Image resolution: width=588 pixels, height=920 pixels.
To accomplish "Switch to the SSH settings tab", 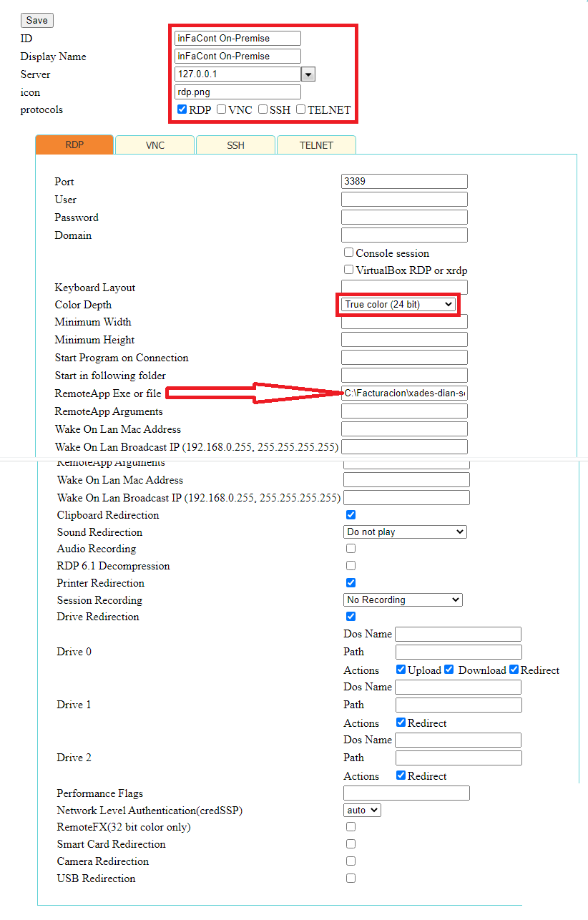I will click(236, 145).
